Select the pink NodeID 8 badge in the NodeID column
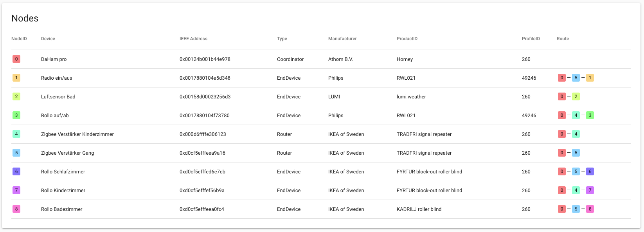 point(16,209)
